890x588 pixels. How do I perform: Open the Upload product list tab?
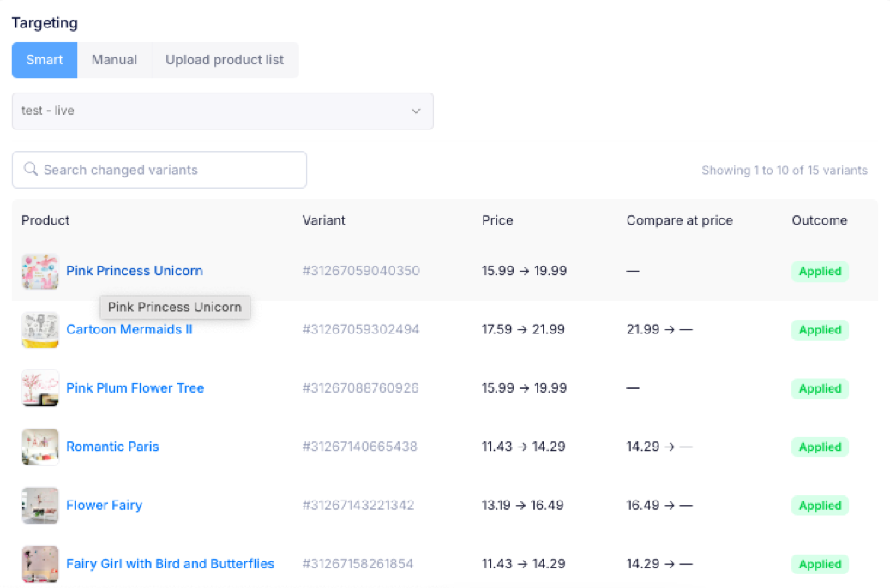pyautogui.click(x=225, y=60)
